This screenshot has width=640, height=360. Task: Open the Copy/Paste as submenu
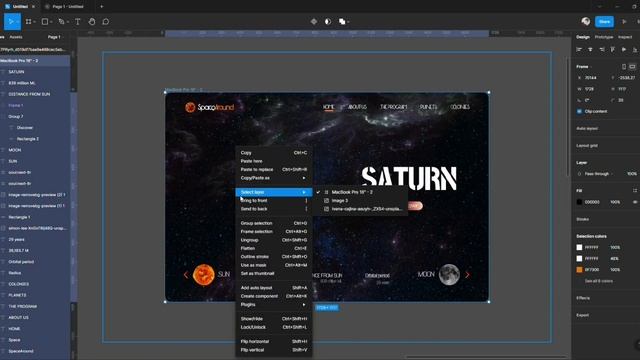pyautogui.click(x=273, y=178)
